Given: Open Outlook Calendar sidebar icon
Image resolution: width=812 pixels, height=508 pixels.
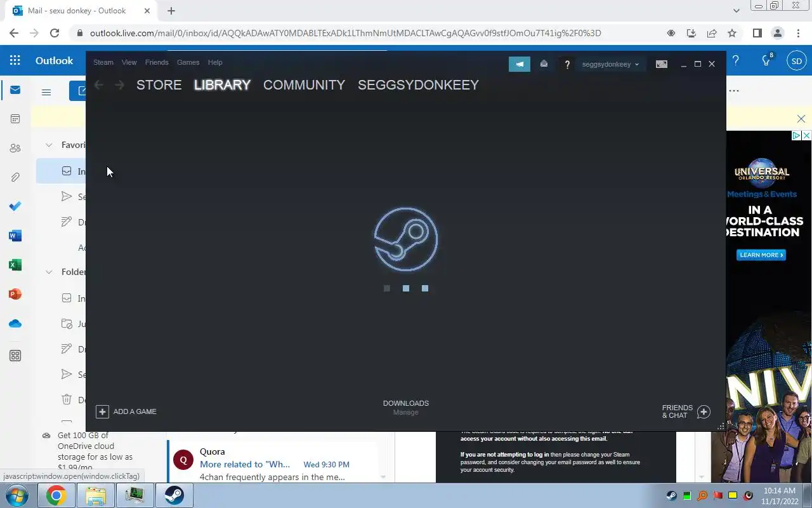Looking at the screenshot, I should [15, 119].
